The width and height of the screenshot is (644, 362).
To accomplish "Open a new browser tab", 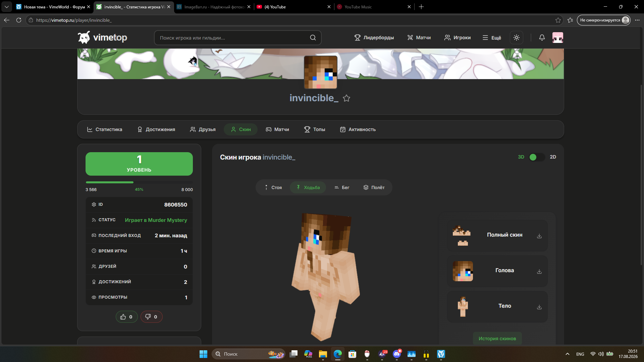I will pyautogui.click(x=421, y=7).
